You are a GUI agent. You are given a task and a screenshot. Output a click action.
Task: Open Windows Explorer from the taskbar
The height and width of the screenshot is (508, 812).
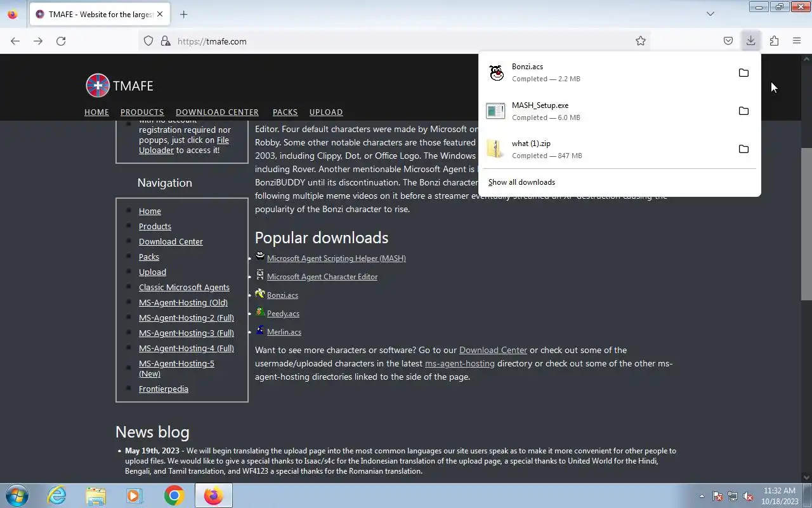coord(96,495)
